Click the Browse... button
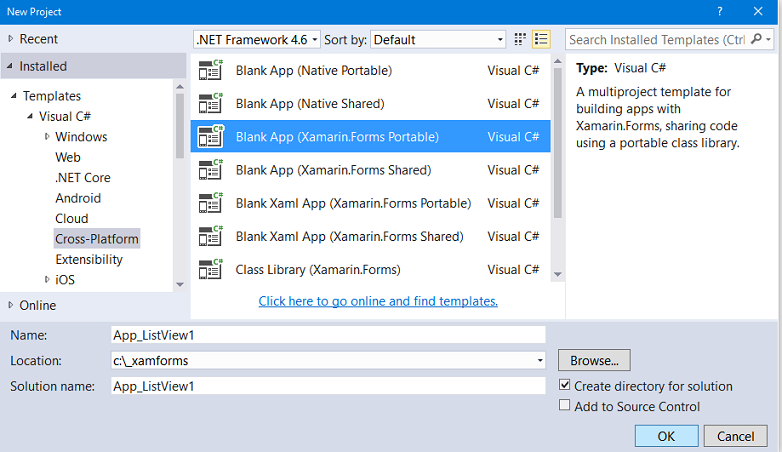The width and height of the screenshot is (782, 452). [594, 360]
